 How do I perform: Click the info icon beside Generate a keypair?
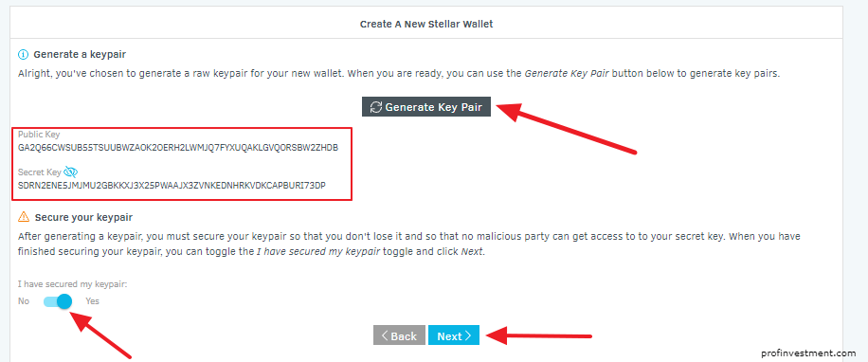[23, 54]
